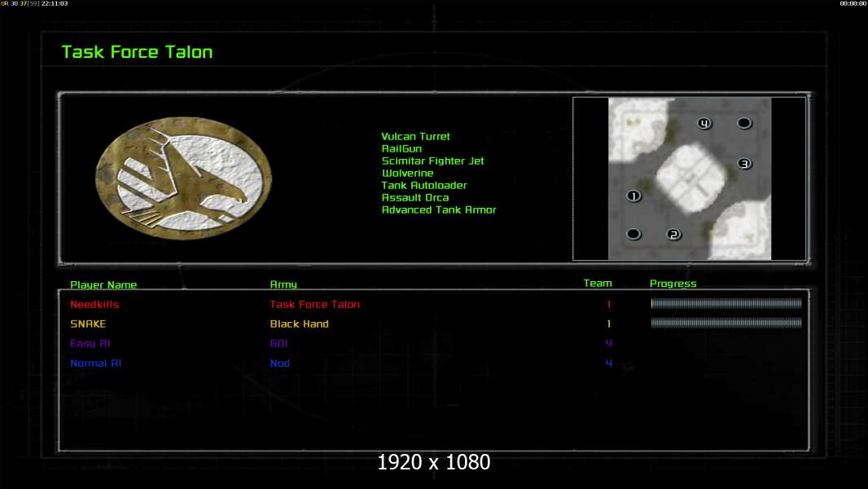Click Advanced Tank Armor in the list
The width and height of the screenshot is (868, 489).
[x=438, y=210]
